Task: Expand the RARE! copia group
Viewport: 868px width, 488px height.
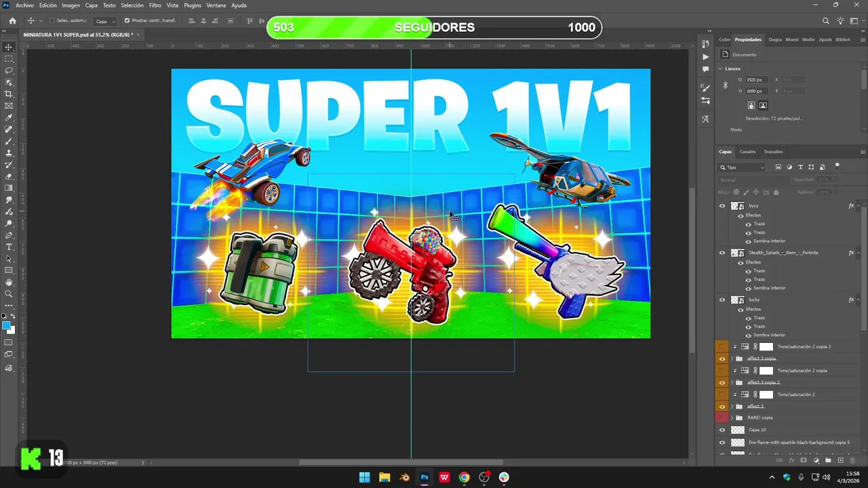Action: 733,418
